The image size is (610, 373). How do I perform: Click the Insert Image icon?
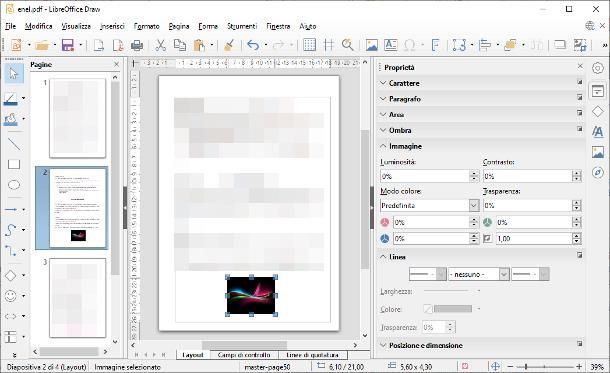(x=372, y=45)
